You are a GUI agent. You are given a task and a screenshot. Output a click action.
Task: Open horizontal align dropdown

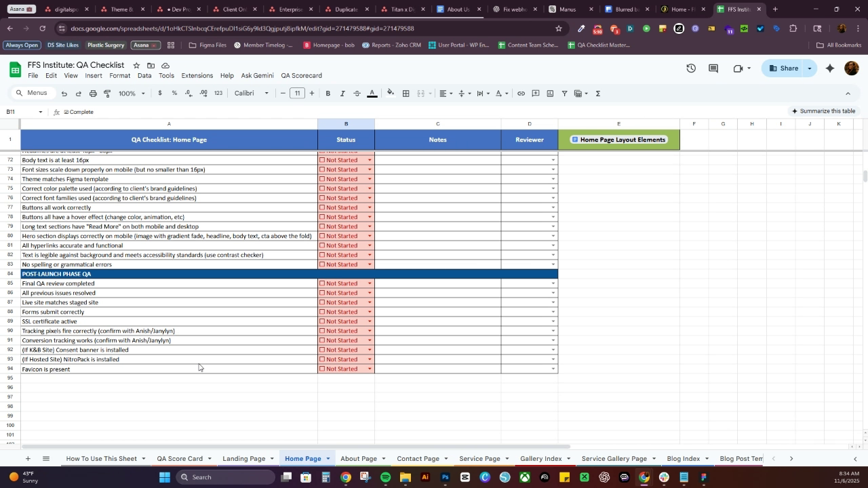tap(446, 94)
